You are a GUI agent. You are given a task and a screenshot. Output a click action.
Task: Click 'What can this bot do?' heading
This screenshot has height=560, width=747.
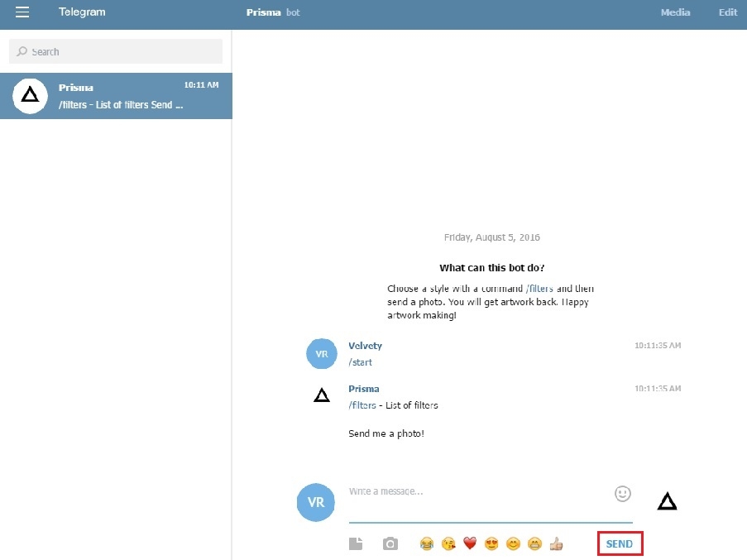click(492, 268)
